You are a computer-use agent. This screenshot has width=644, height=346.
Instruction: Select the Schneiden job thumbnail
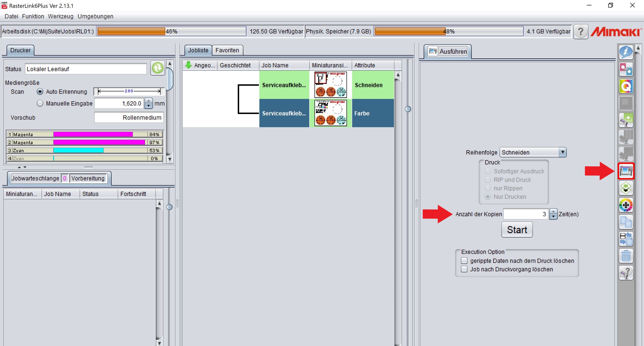330,85
